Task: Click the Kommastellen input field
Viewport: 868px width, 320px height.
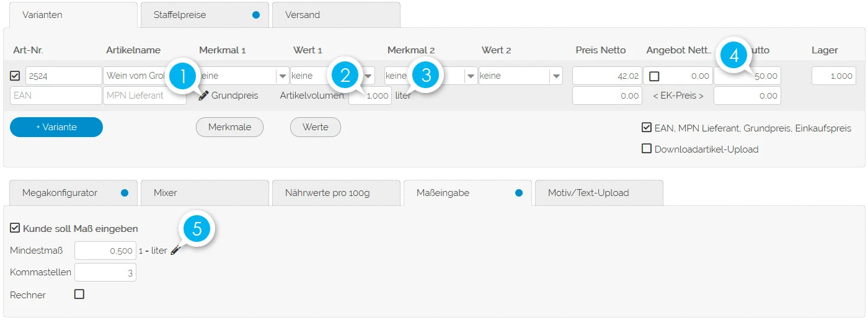Action: click(105, 272)
